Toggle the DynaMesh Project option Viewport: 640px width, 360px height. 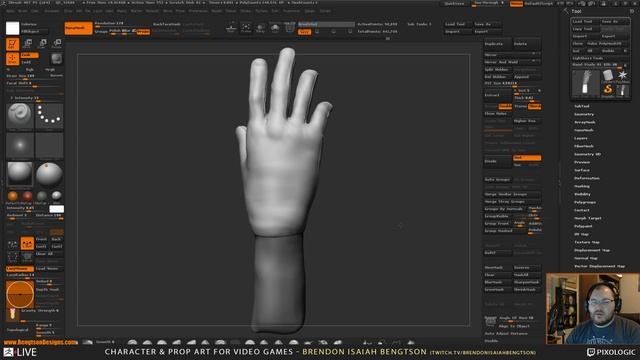click(x=143, y=31)
